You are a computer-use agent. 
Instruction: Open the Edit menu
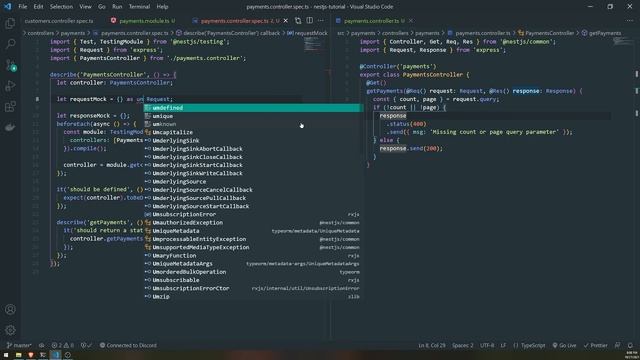tap(38, 7)
